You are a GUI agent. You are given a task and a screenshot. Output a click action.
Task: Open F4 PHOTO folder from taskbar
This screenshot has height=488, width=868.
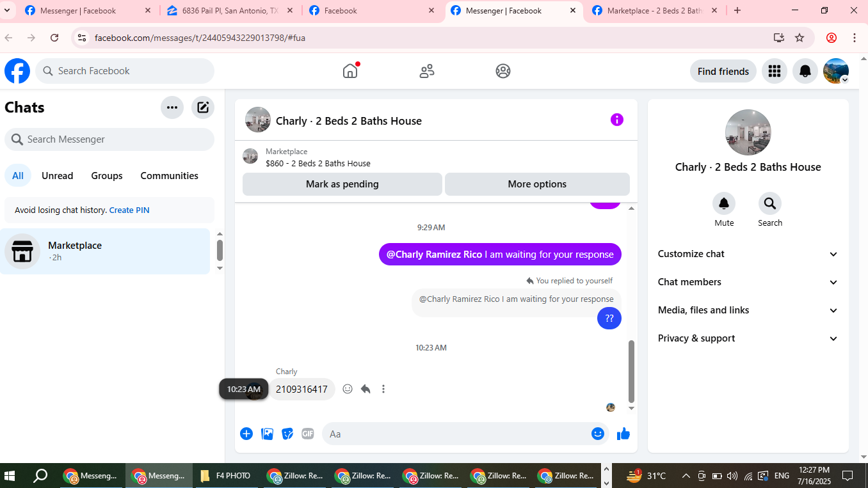(x=225, y=476)
